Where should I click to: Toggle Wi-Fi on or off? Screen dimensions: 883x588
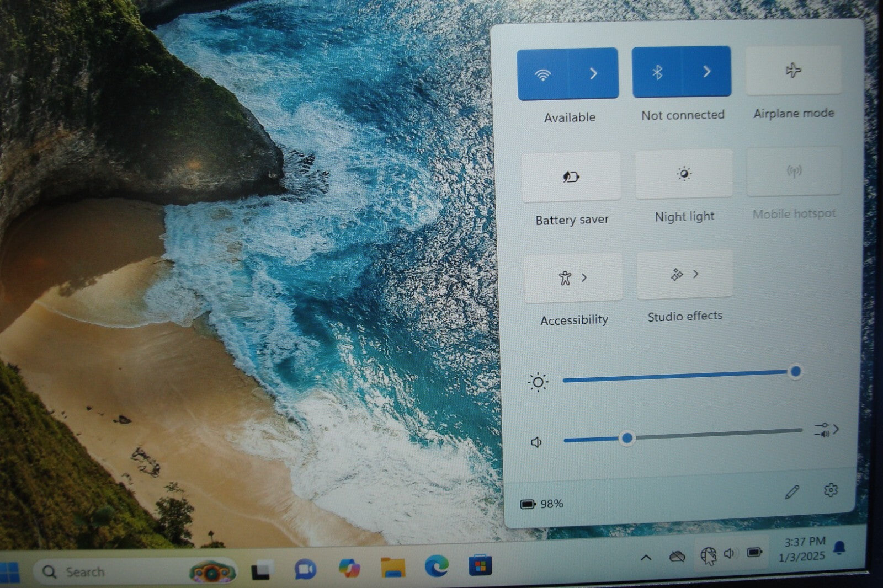[543, 74]
